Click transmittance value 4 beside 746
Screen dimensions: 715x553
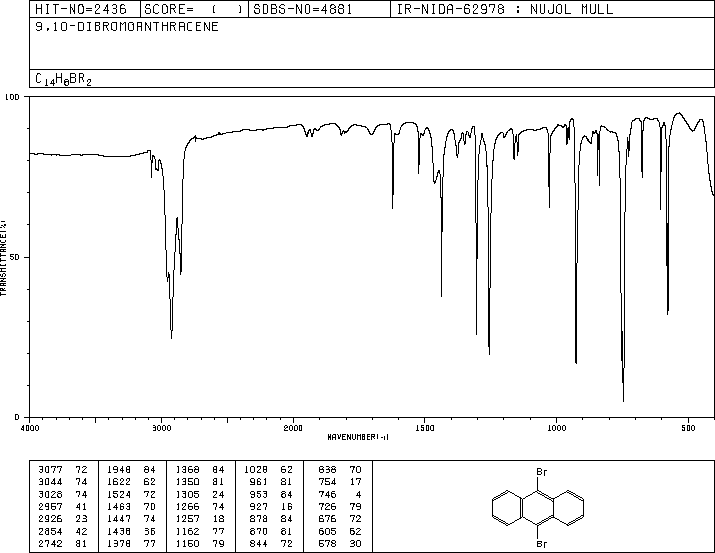click(x=358, y=494)
